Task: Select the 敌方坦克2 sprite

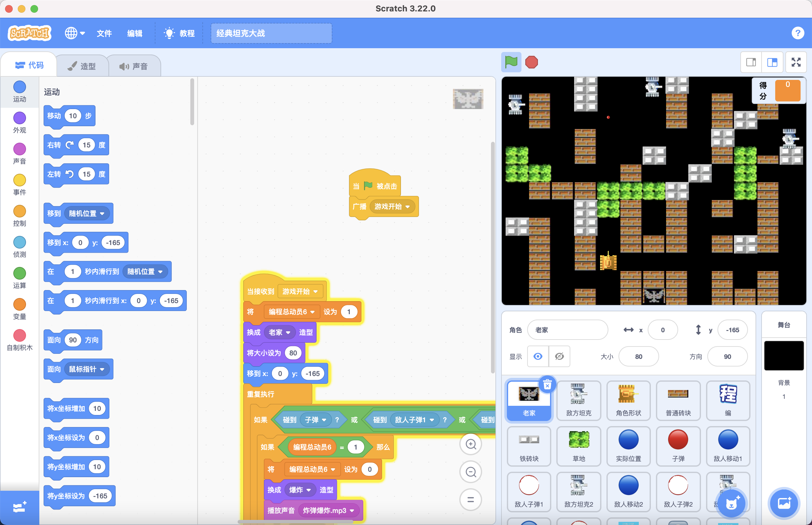Action: [579, 492]
